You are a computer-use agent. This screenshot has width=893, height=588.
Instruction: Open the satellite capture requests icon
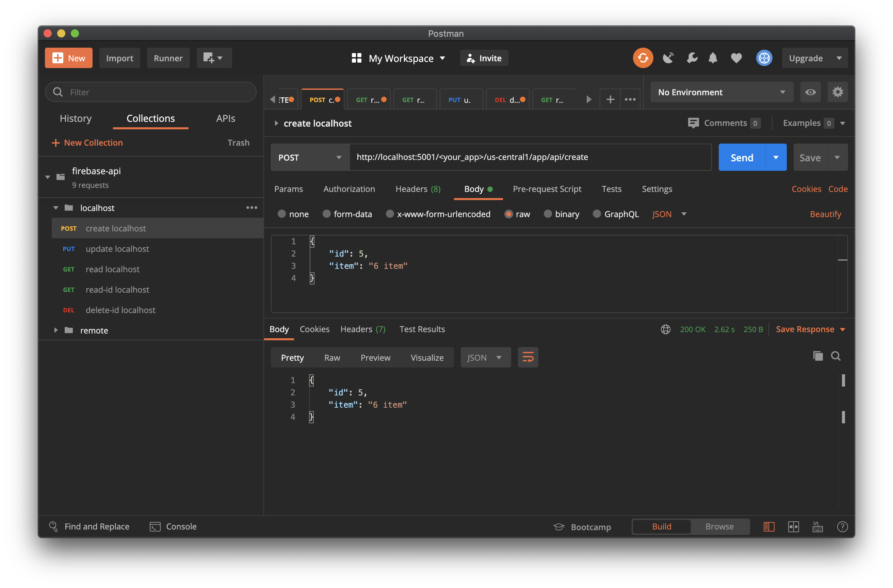668,58
